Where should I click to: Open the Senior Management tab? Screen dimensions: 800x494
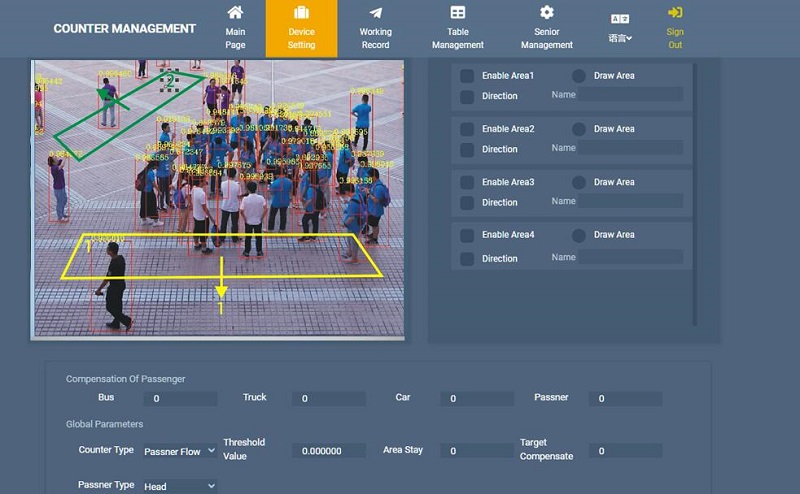546,28
